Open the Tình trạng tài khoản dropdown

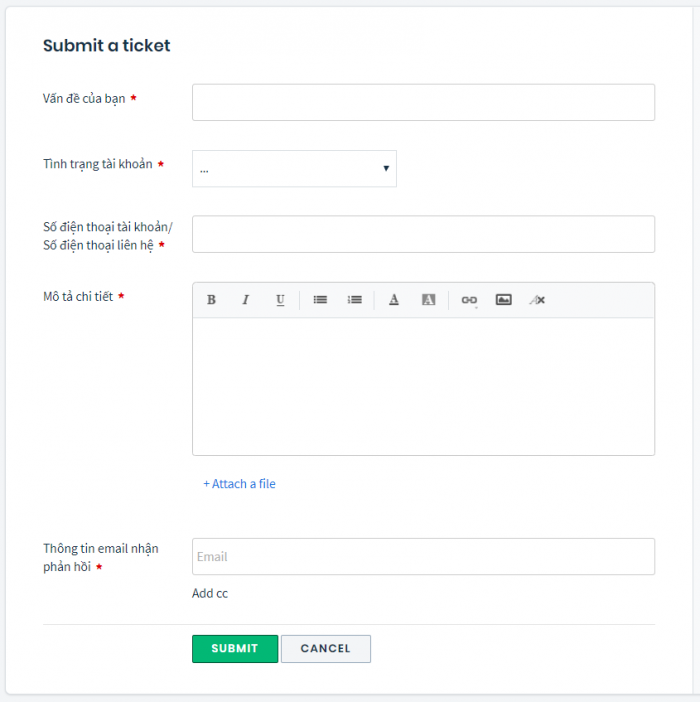coord(294,169)
